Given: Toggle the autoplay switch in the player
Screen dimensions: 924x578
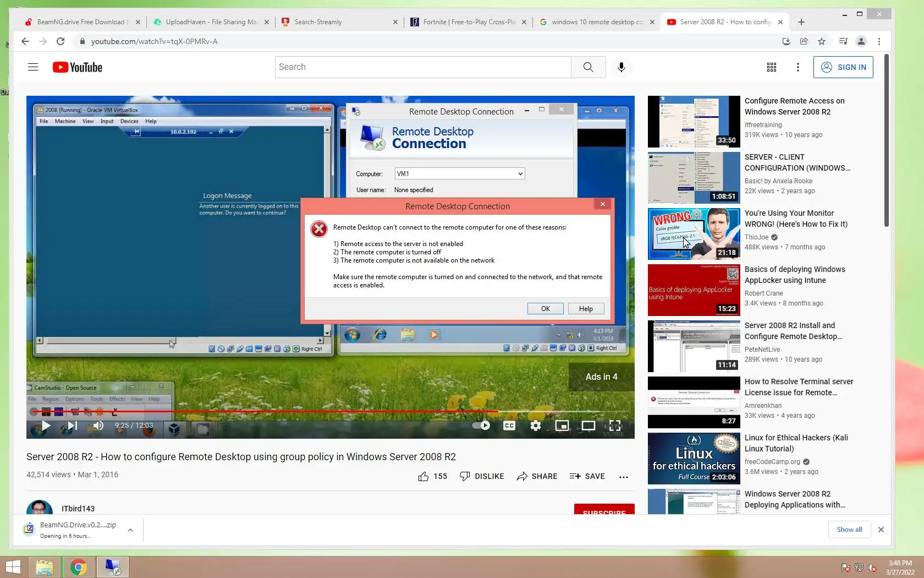Looking at the screenshot, I should tap(481, 426).
